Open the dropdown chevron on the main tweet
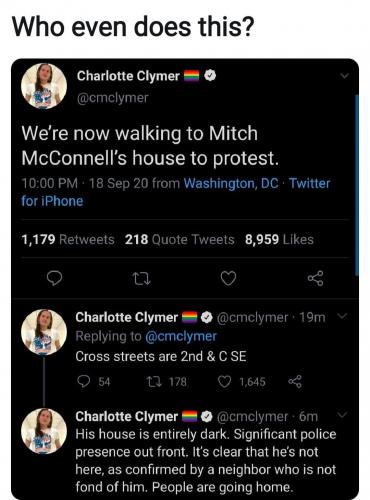This screenshot has height=500, width=370. click(344, 76)
